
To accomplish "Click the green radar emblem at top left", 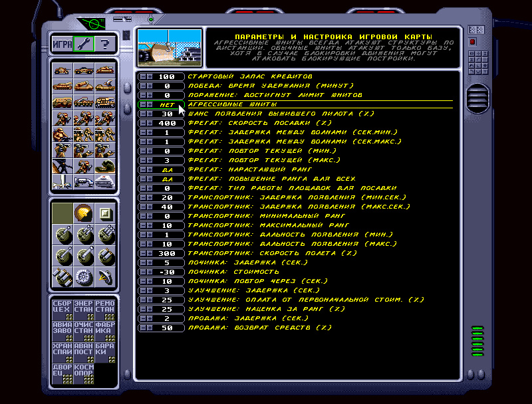I will click(x=92, y=24).
